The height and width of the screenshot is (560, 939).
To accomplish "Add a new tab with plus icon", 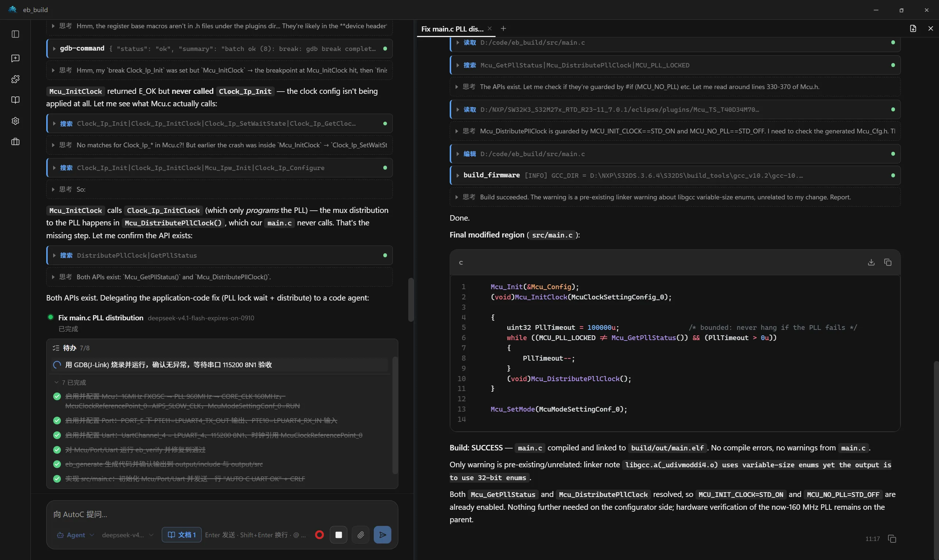I will pyautogui.click(x=503, y=29).
